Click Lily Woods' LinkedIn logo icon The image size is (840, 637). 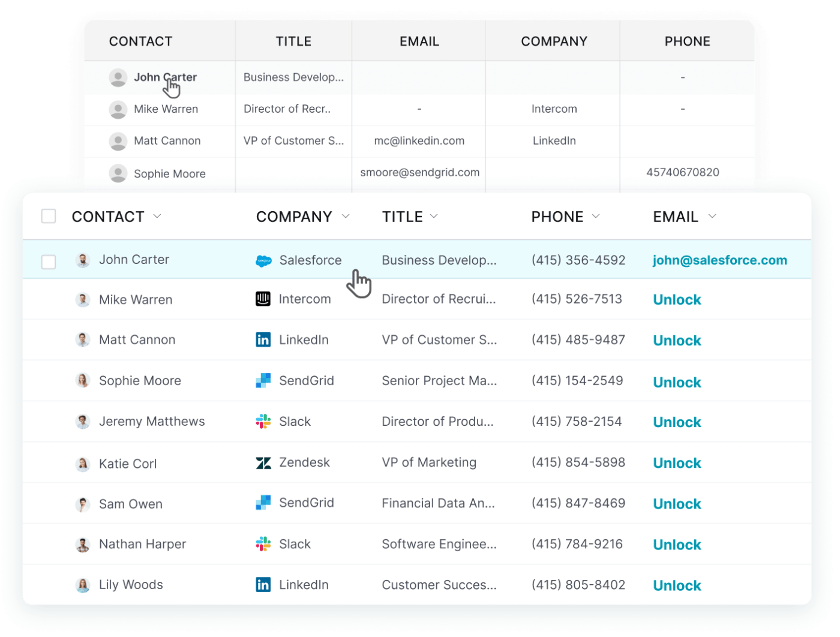pyautogui.click(x=263, y=585)
